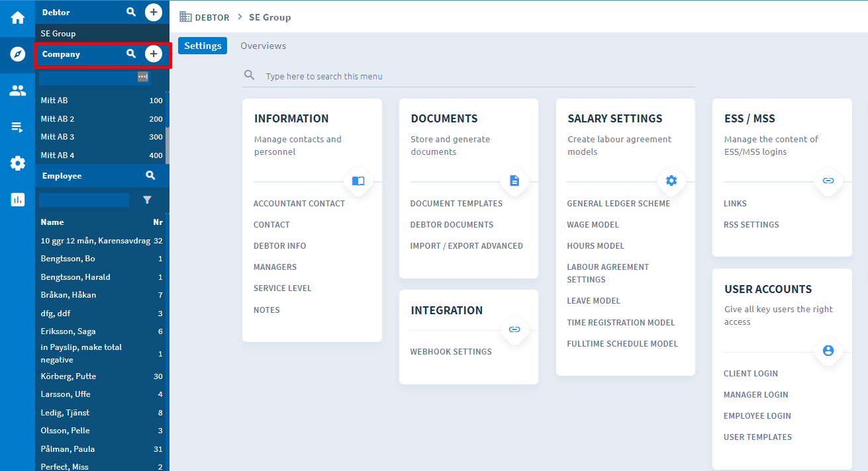This screenshot has height=471, width=868.
Task: Open Service Level
Action: click(x=282, y=288)
